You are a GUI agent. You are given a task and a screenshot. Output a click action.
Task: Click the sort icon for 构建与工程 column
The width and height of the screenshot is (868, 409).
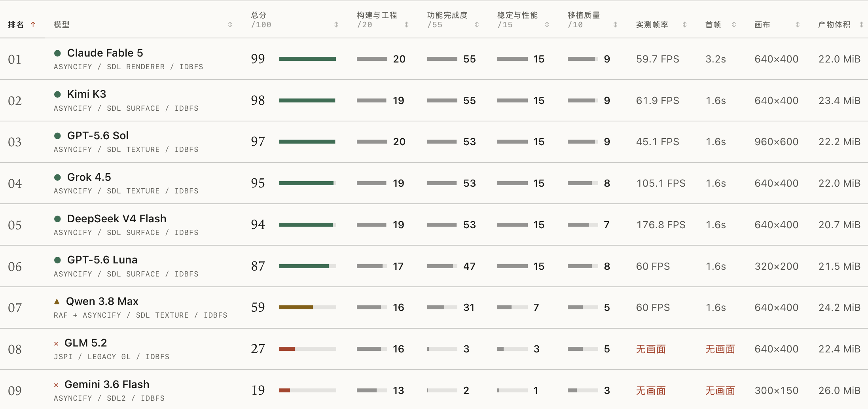[x=406, y=25]
